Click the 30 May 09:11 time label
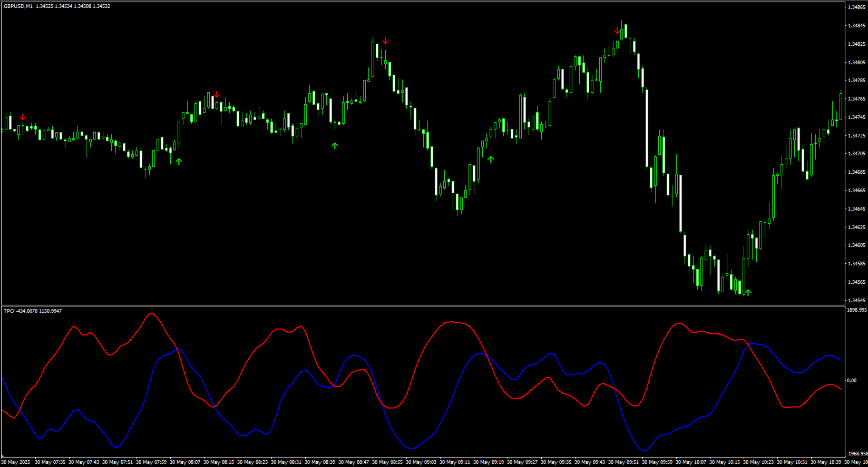The image size is (868, 467). [455, 462]
